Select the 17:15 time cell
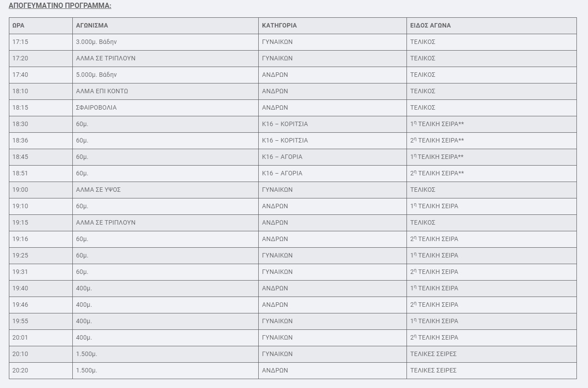Screen dimensions: 588x388 click(20, 42)
